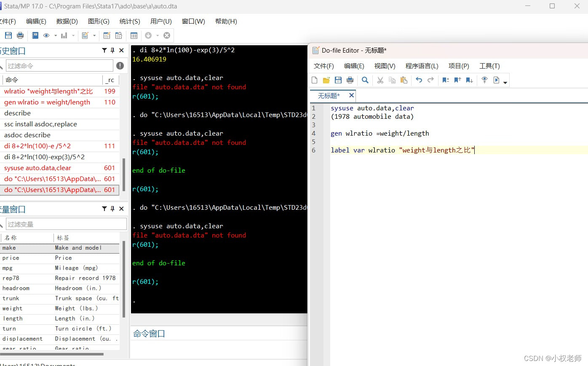Click the Cut scissors icon

pyautogui.click(x=380, y=80)
